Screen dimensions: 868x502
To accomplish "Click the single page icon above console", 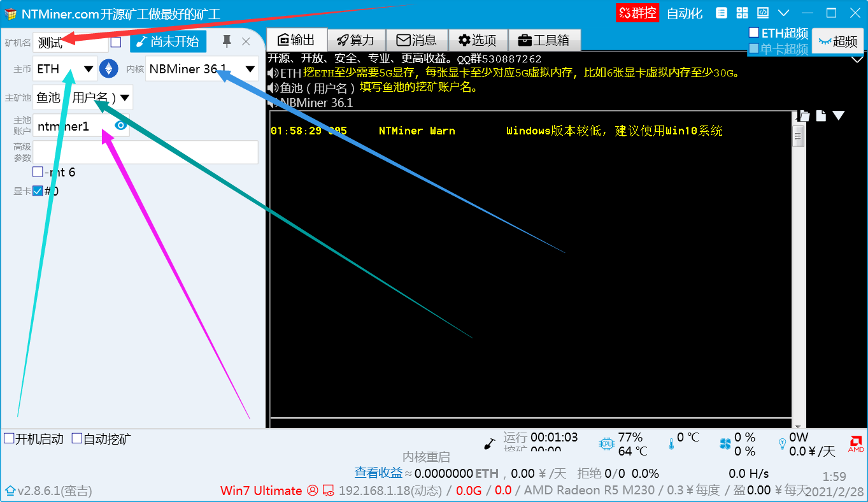I will point(821,115).
